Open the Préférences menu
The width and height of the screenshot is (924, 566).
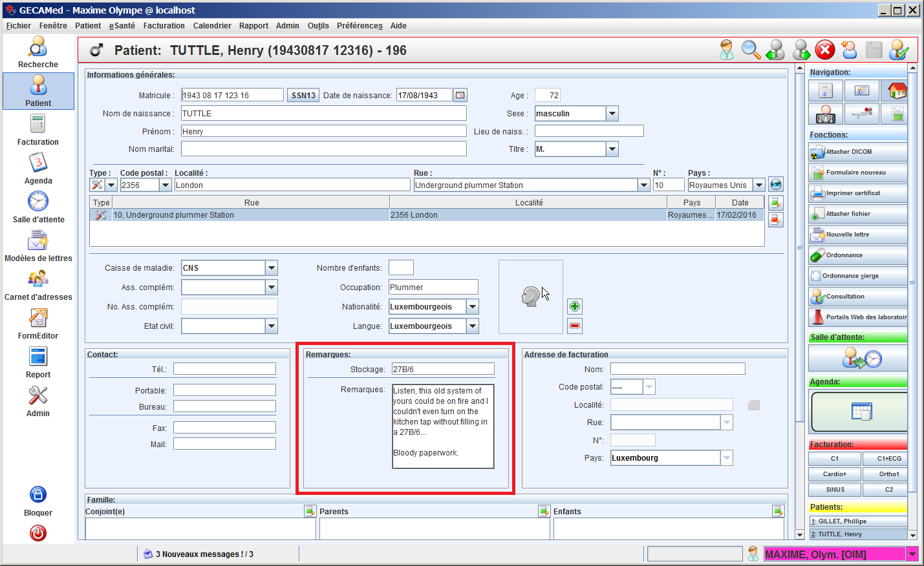[x=360, y=26]
